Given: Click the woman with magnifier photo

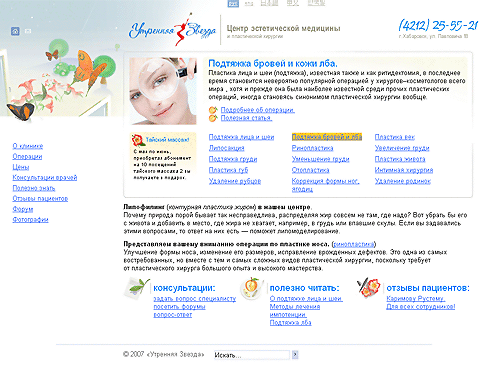Looking at the screenshot, I should (163, 91).
